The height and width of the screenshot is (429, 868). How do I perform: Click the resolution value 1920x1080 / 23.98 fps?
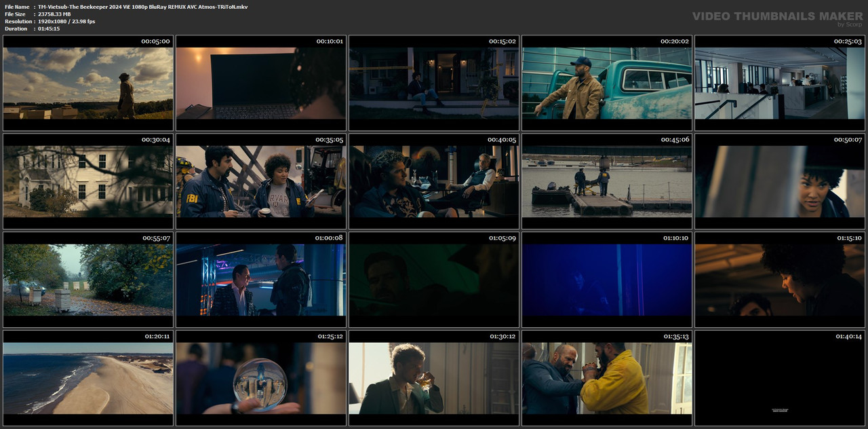tap(66, 22)
